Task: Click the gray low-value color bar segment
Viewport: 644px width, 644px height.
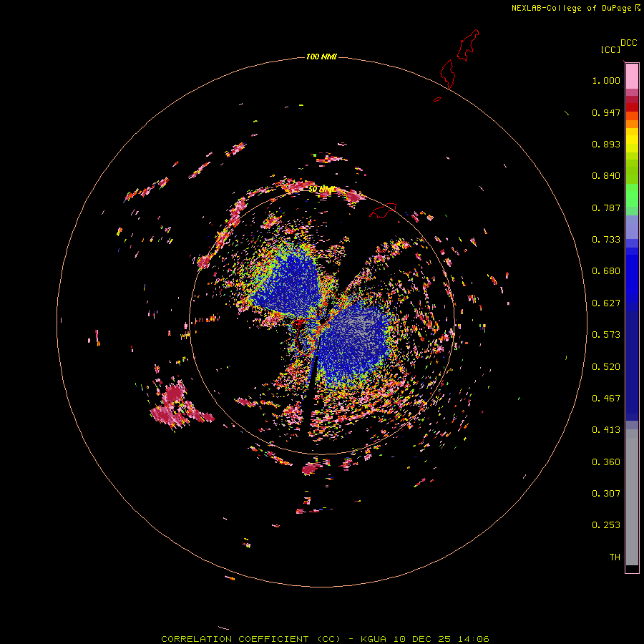Action: click(x=632, y=497)
